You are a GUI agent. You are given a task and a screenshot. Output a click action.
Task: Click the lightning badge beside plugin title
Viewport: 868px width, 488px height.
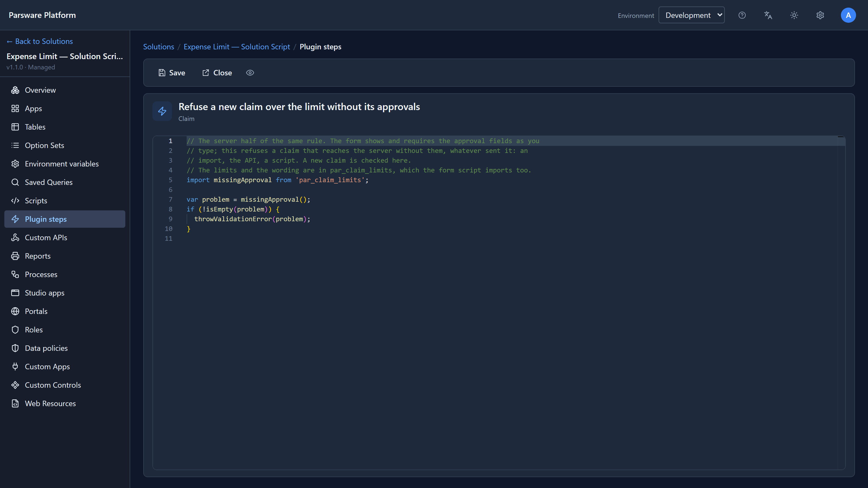162,111
